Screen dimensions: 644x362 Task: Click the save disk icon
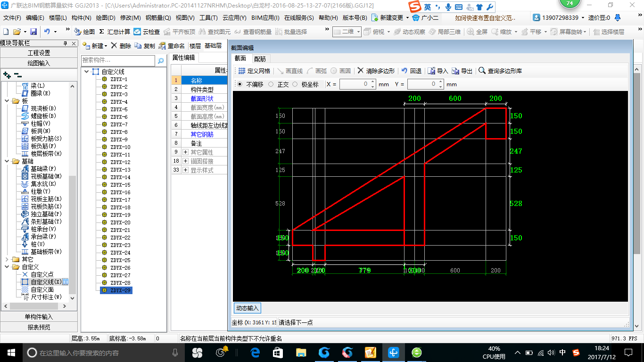pyautogui.click(x=33, y=32)
